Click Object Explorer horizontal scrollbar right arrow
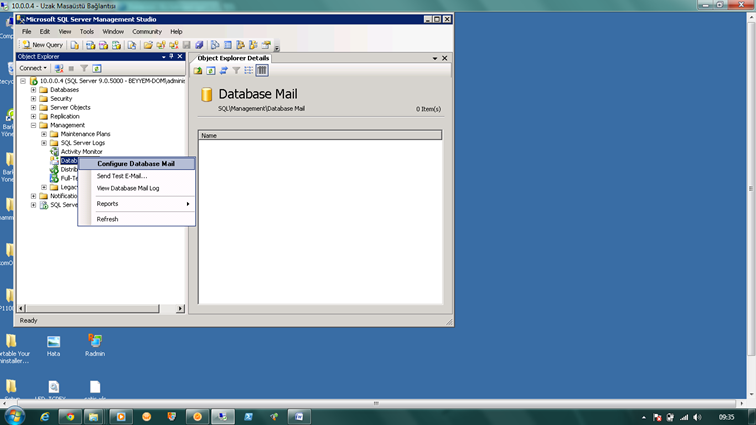Viewport: 756px width, 425px height. [180, 308]
